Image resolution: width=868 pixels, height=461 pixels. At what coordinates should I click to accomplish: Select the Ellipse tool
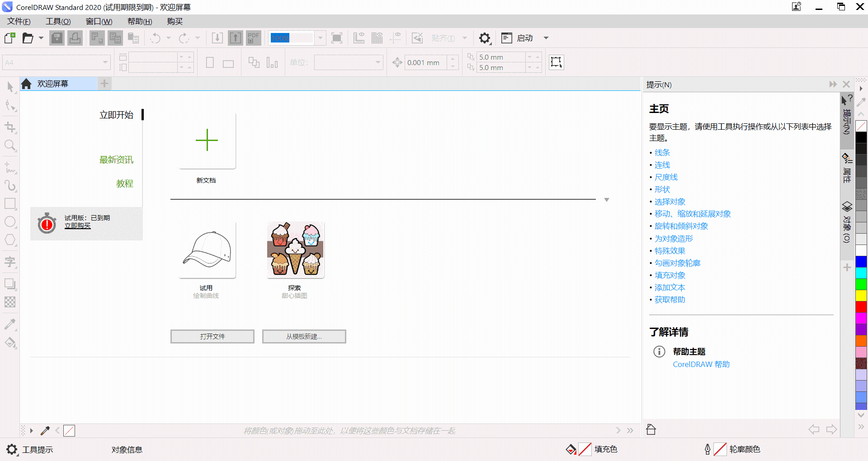coord(10,222)
